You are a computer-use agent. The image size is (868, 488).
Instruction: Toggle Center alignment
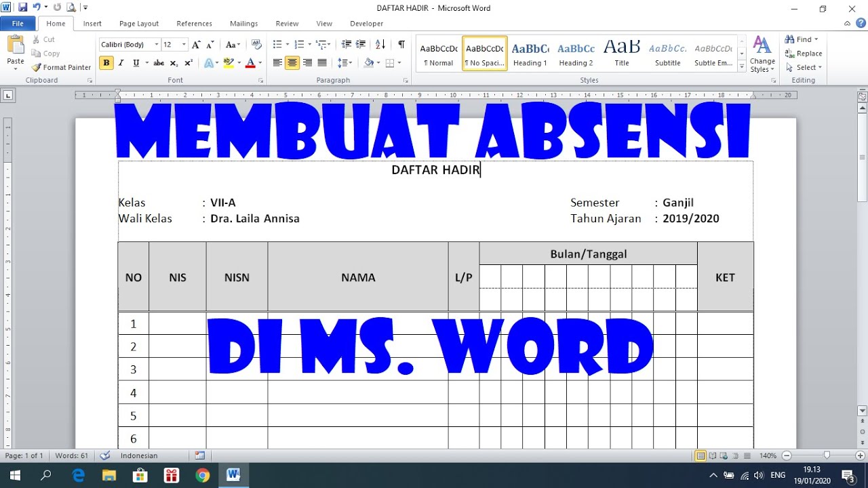(x=292, y=63)
